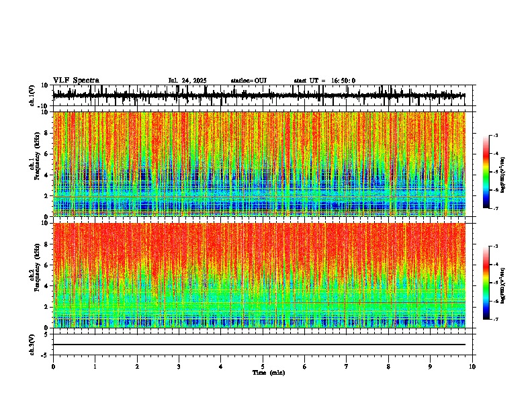Screen dimensions: 532x411
Task: Click the 4 kHz tick on ch.2 frequency axis
Action: 46,286
